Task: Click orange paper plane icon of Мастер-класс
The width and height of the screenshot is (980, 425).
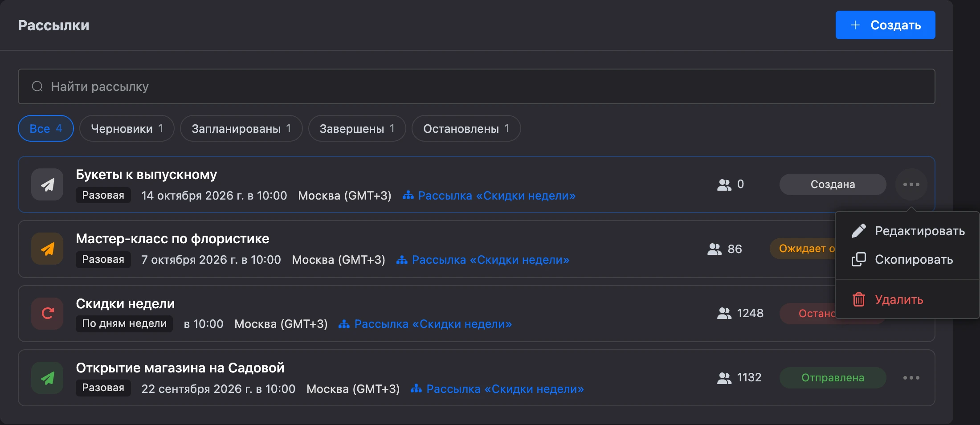Action: pos(47,249)
